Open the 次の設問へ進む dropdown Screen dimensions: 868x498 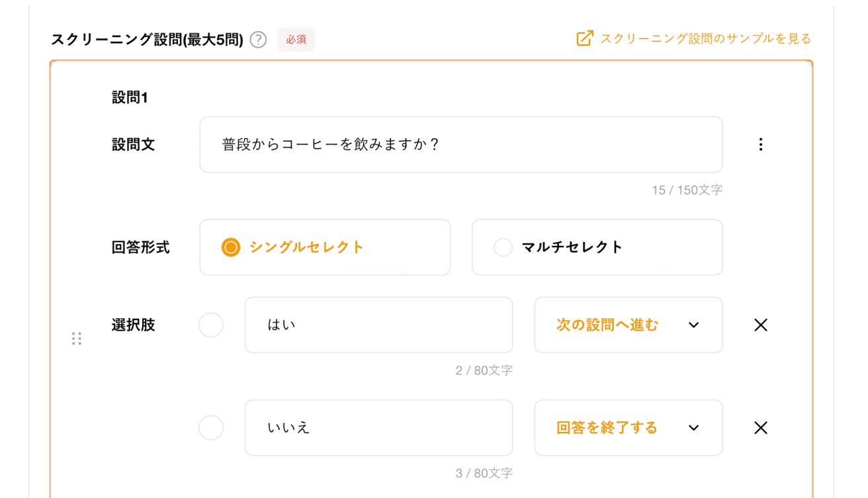click(628, 325)
